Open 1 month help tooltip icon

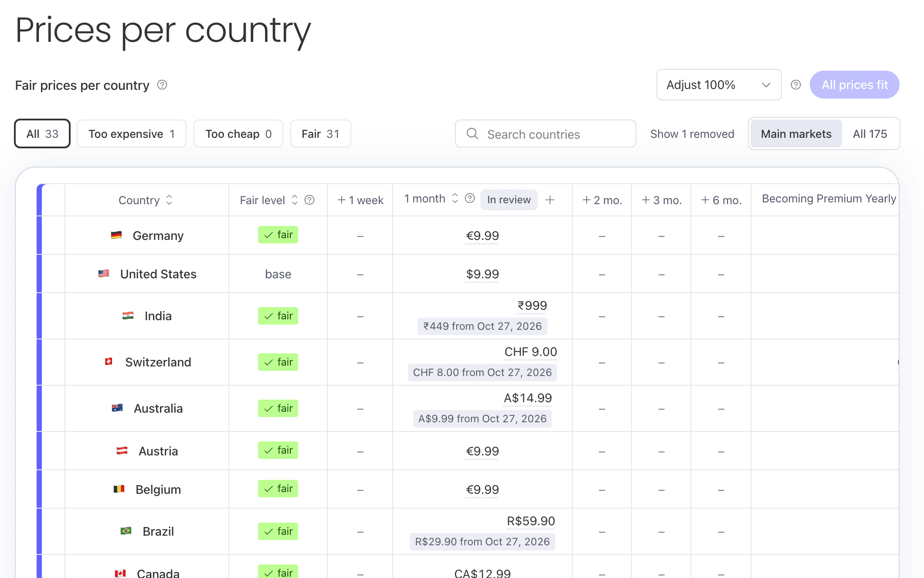[470, 198]
